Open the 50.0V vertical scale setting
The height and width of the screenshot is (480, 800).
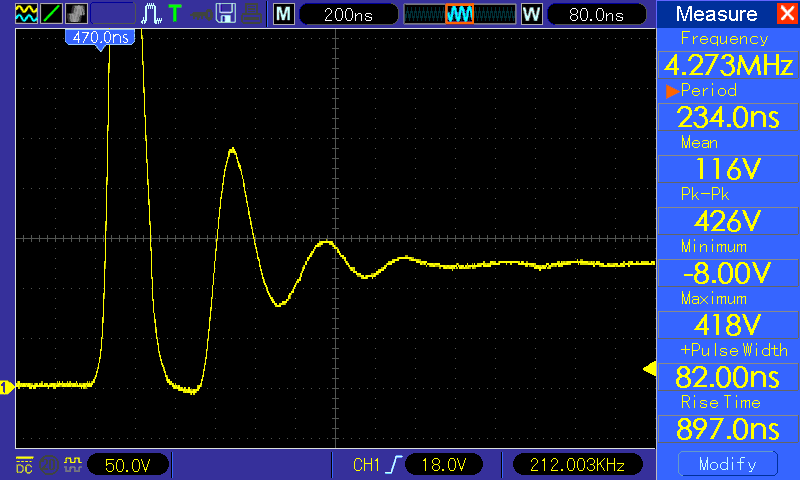(x=128, y=465)
